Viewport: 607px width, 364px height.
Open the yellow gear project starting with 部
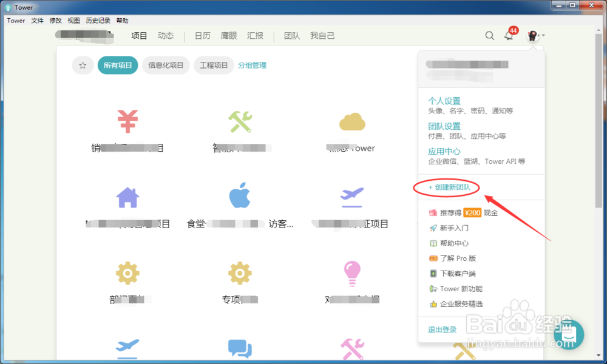point(127,273)
